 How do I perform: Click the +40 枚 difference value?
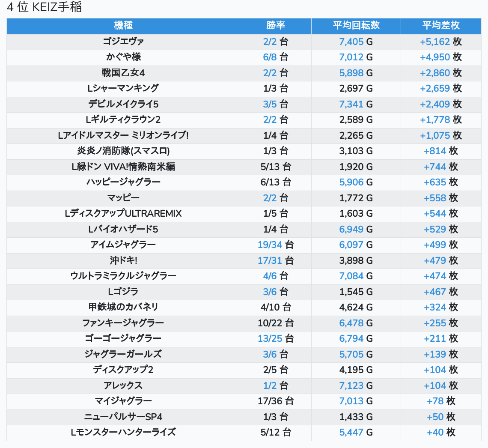coord(441,433)
